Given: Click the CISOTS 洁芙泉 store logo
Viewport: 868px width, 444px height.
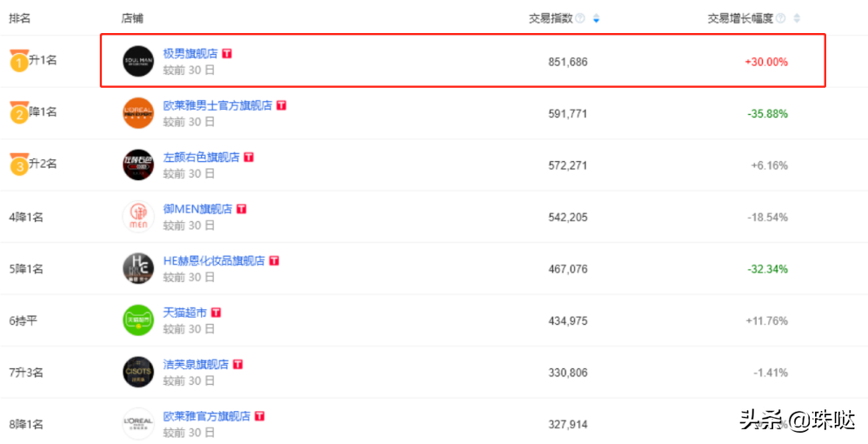Looking at the screenshot, I should coord(137,372).
